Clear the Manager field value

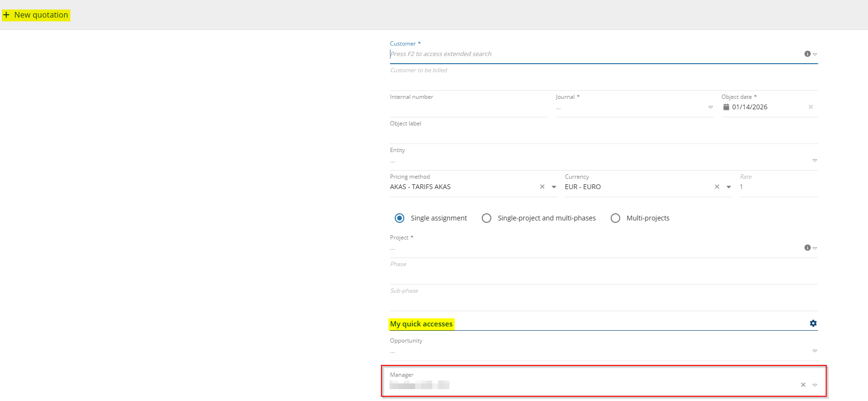pos(803,385)
